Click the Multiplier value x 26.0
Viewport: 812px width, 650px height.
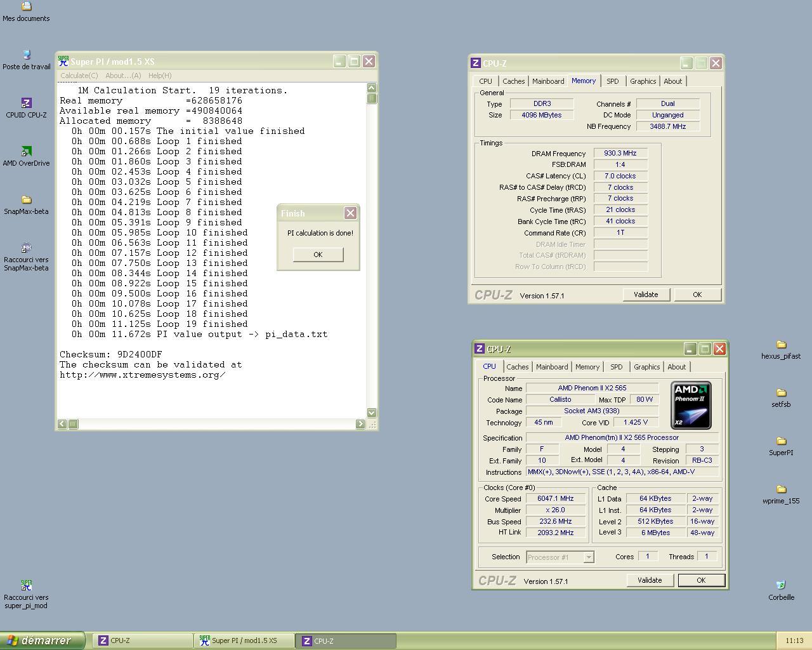coord(555,510)
